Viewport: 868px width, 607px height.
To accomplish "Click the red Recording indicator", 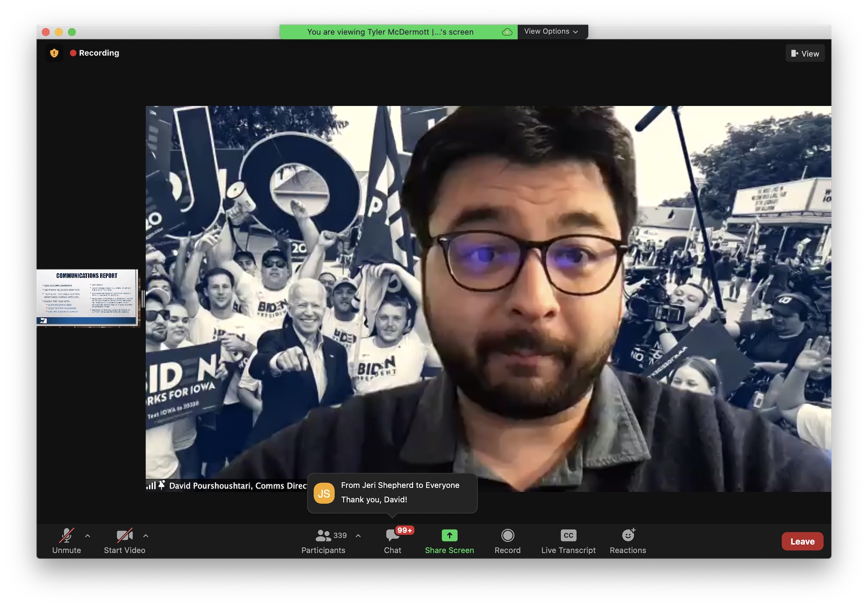I will [95, 53].
